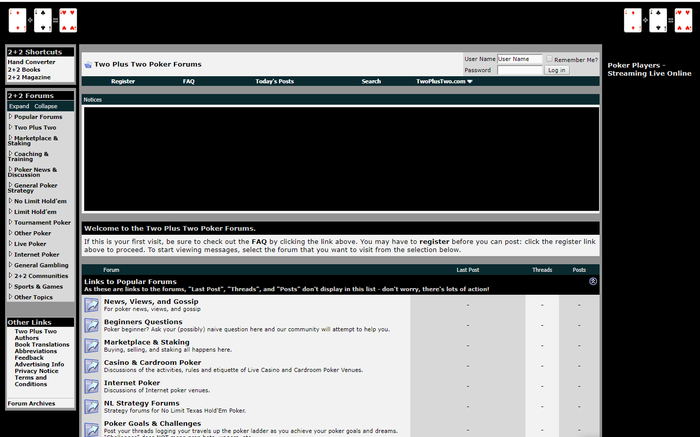The image size is (700, 437).
Task: Open Forum Archives link
Action: pyautogui.click(x=31, y=404)
